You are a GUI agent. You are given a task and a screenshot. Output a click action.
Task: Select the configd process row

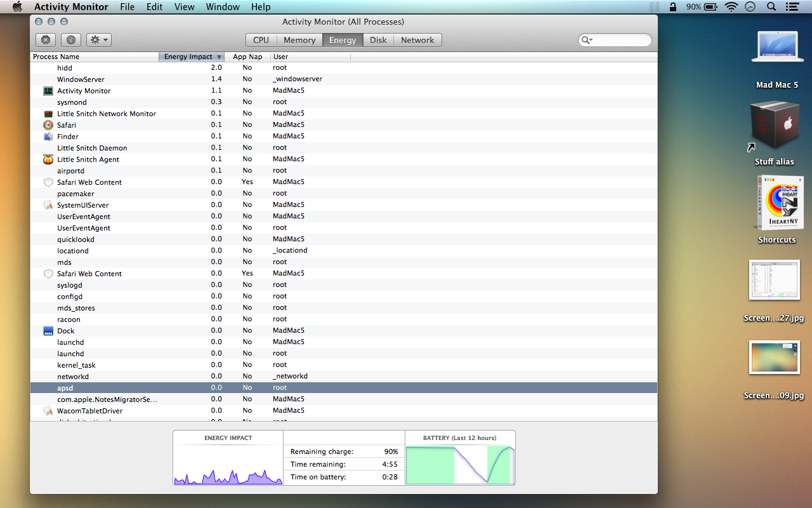(343, 297)
